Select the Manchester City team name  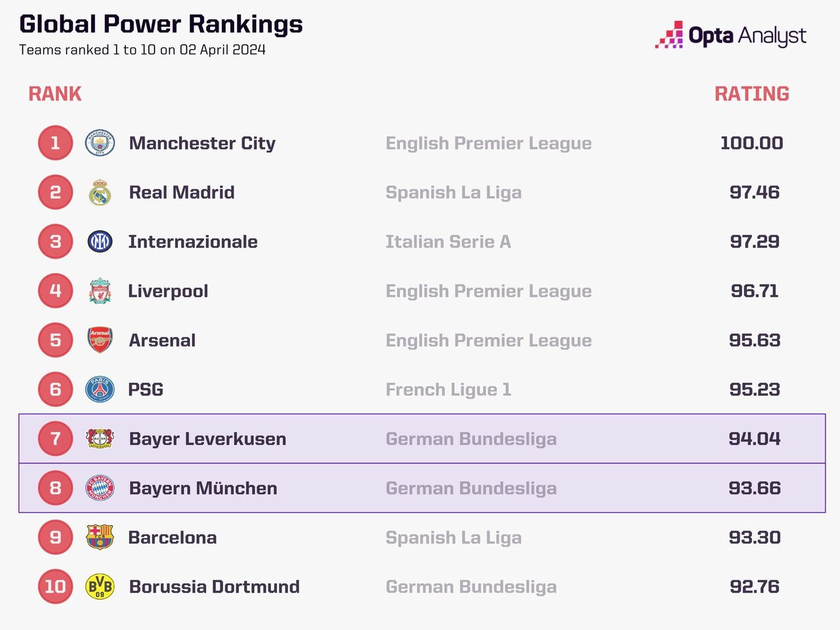click(202, 143)
